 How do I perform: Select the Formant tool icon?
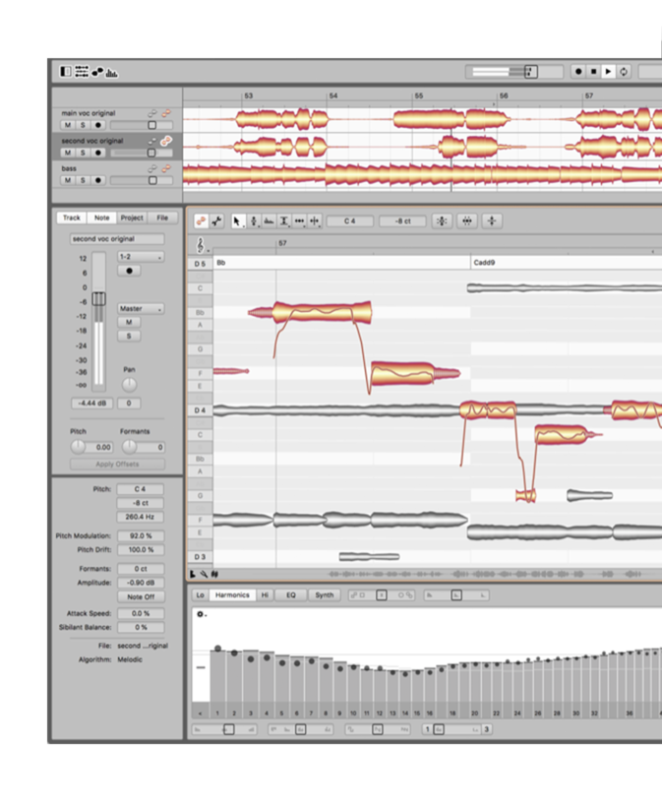pyautogui.click(x=270, y=221)
